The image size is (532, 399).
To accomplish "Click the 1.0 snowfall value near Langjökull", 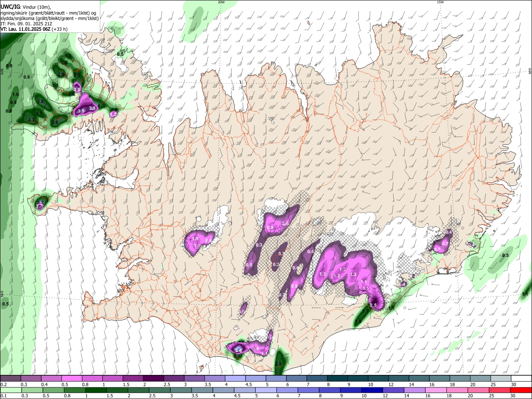I will 195,239.
